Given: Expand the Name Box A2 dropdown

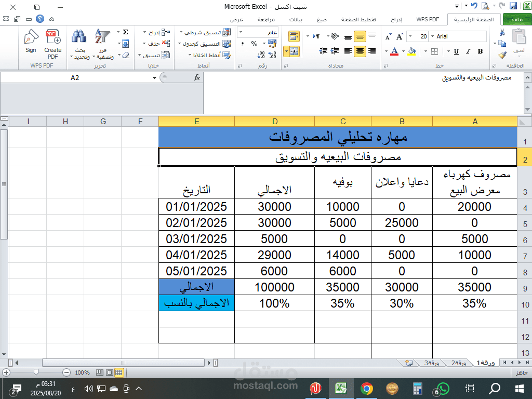Looking at the screenshot, I should tap(154, 78).
